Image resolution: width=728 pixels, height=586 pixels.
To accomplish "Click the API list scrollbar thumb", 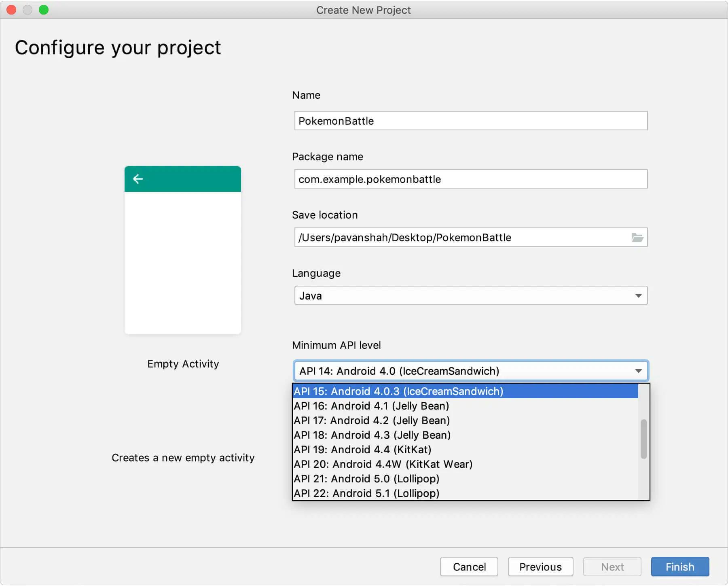I will (x=643, y=439).
